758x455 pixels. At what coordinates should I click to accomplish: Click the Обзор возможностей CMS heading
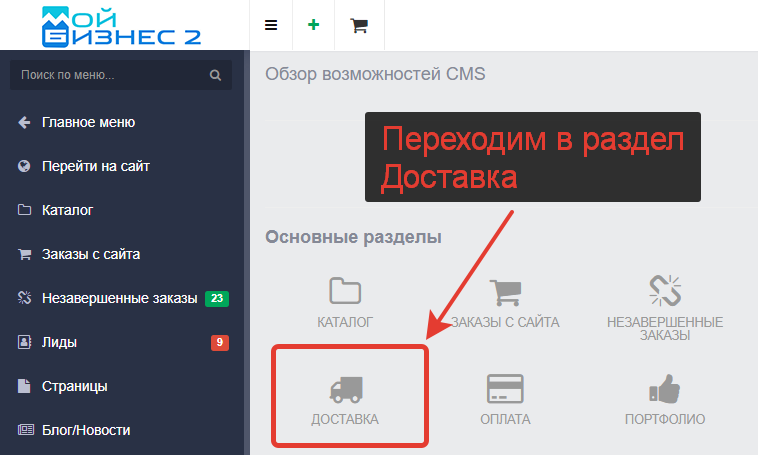375,74
